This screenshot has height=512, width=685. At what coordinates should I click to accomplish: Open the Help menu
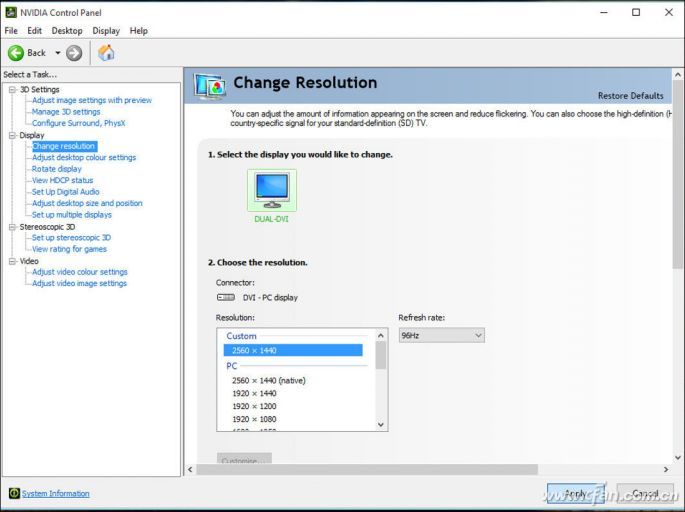pos(138,31)
